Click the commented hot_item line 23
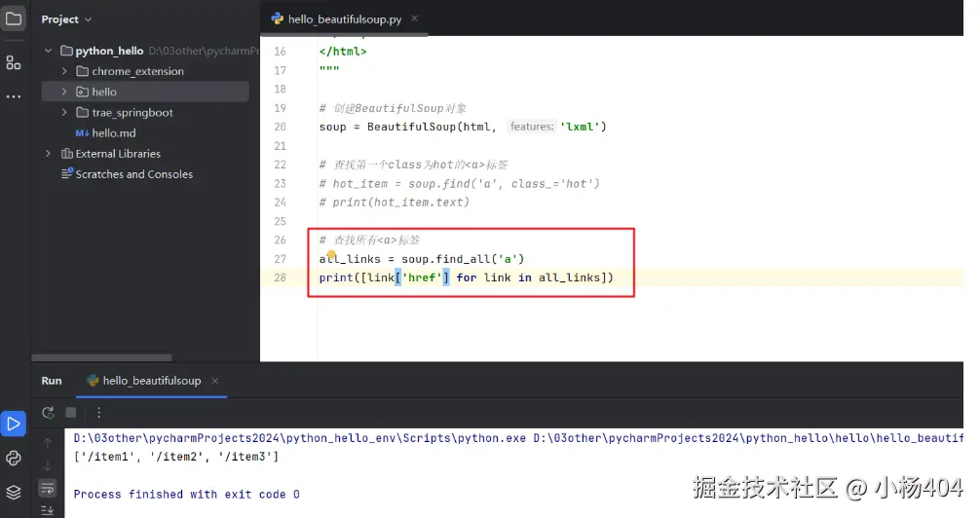Screen dimensions: 980x518 tap(460, 184)
